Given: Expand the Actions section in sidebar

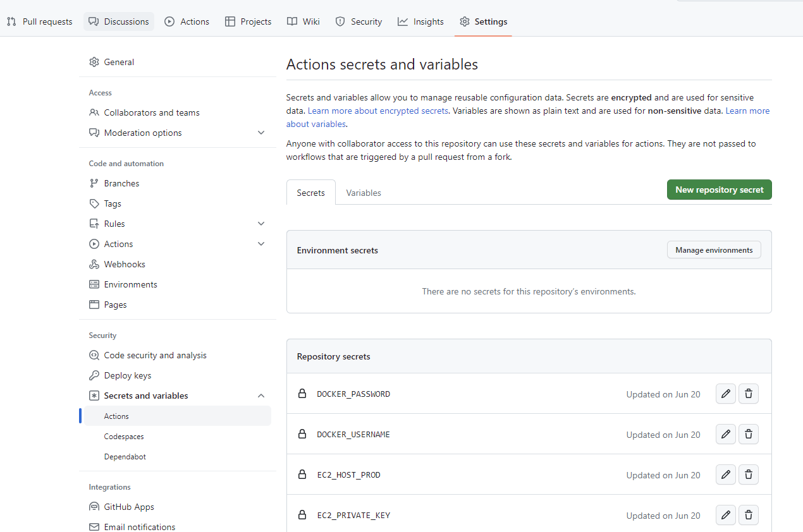Looking at the screenshot, I should tap(261, 244).
